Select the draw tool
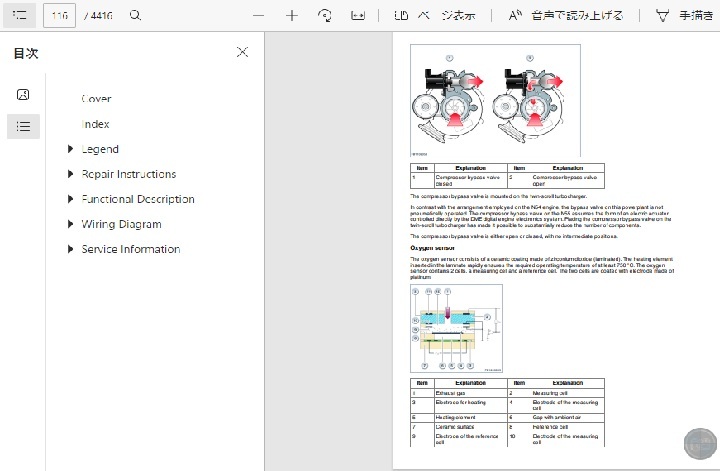This screenshot has width=720, height=471. 684,16
